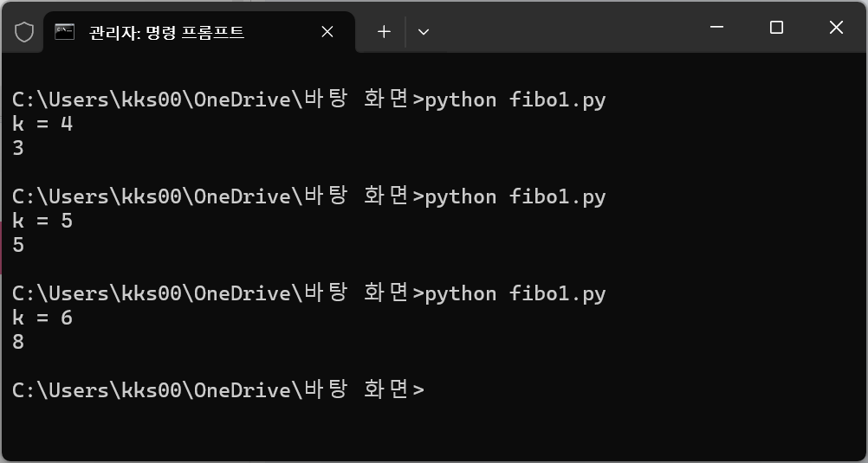Click the line reading k = 6

coord(42,318)
